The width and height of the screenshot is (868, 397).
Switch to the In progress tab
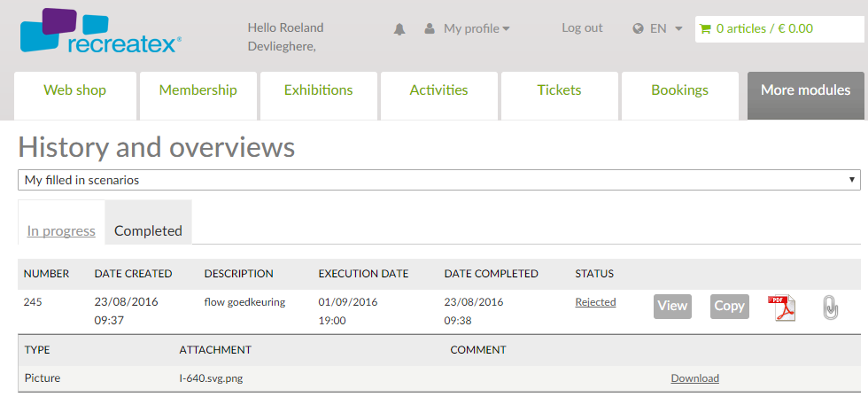[x=61, y=230]
